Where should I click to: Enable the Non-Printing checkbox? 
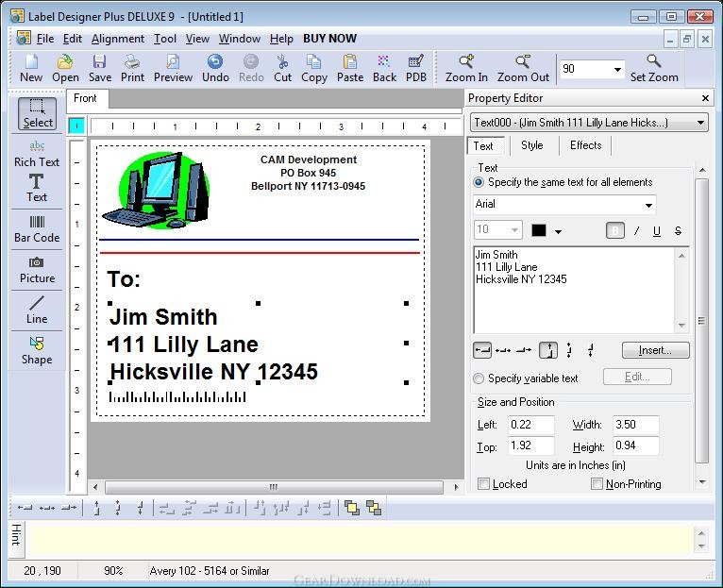597,484
